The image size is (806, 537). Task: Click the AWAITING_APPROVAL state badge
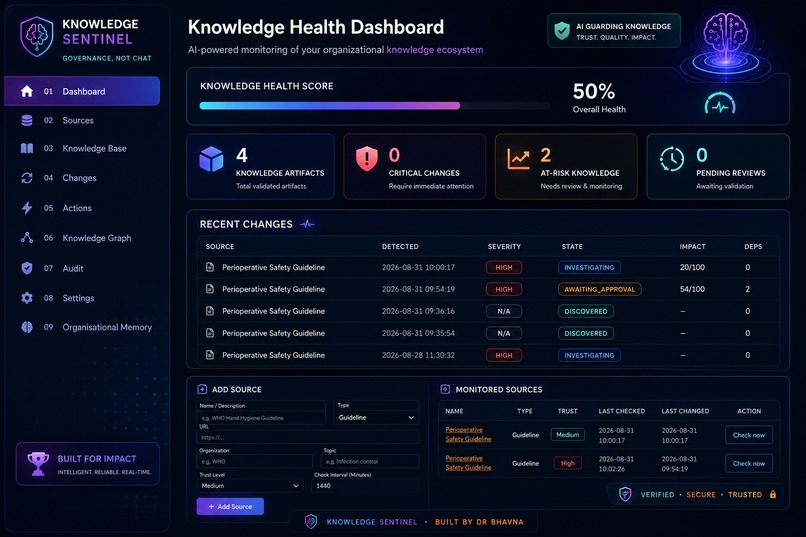(x=599, y=289)
